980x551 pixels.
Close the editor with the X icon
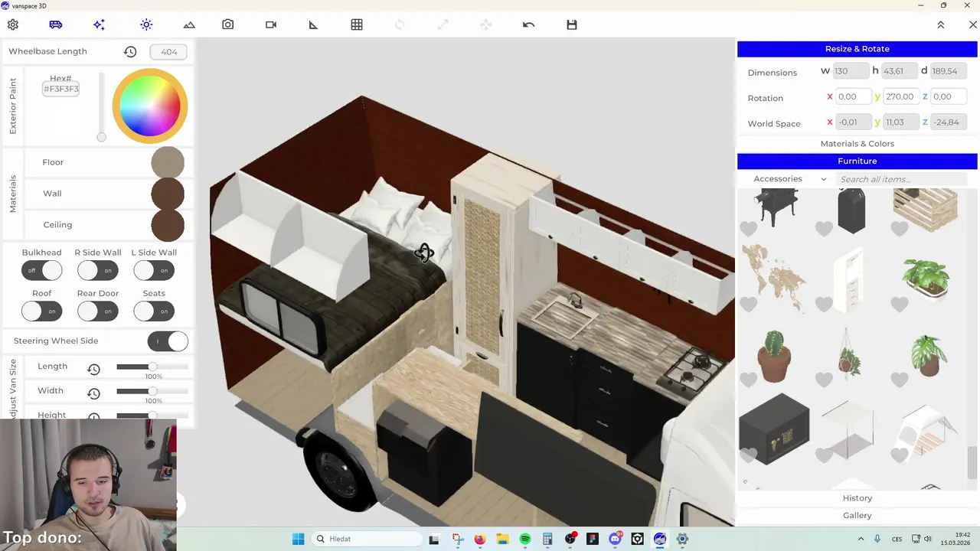click(x=973, y=24)
